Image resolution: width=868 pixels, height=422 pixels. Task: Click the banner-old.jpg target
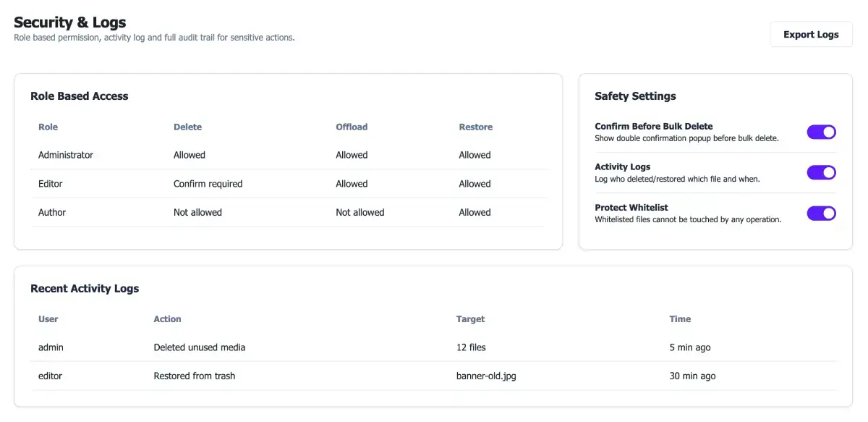click(486, 376)
